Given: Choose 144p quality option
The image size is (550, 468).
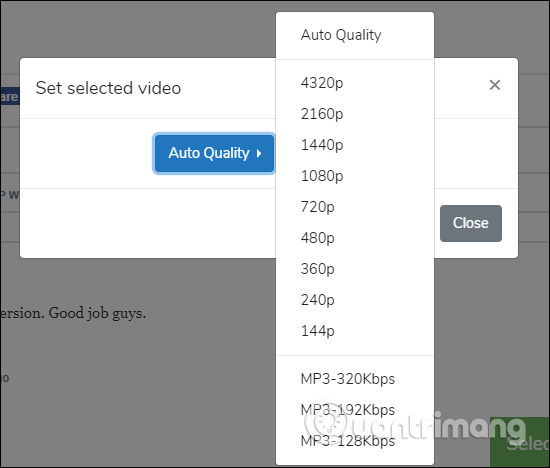Looking at the screenshot, I should (x=355, y=330).
